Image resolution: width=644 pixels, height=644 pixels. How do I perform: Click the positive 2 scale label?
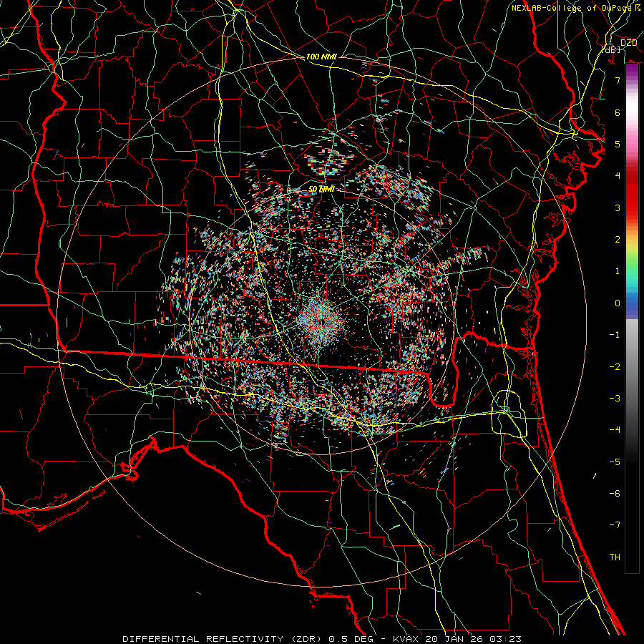[618, 240]
